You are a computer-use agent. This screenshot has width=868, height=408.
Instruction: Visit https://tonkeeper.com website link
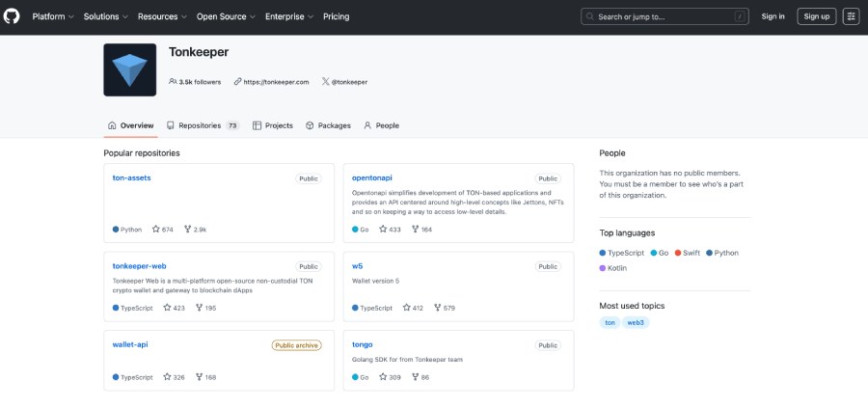(x=271, y=82)
